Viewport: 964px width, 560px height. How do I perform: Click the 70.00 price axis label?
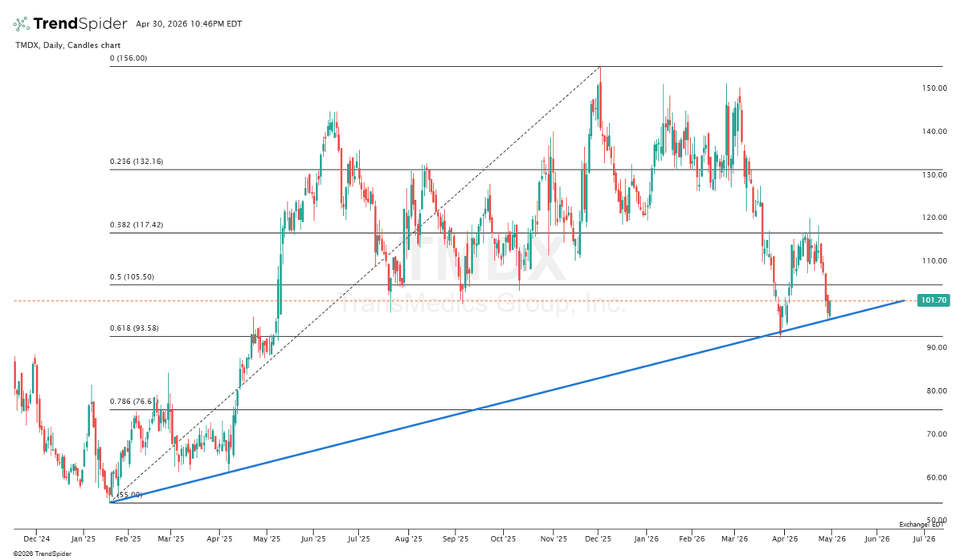pyautogui.click(x=937, y=435)
